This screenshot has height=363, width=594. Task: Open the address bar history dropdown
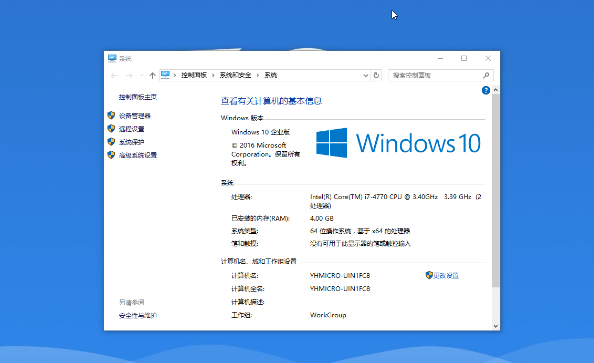click(x=366, y=75)
